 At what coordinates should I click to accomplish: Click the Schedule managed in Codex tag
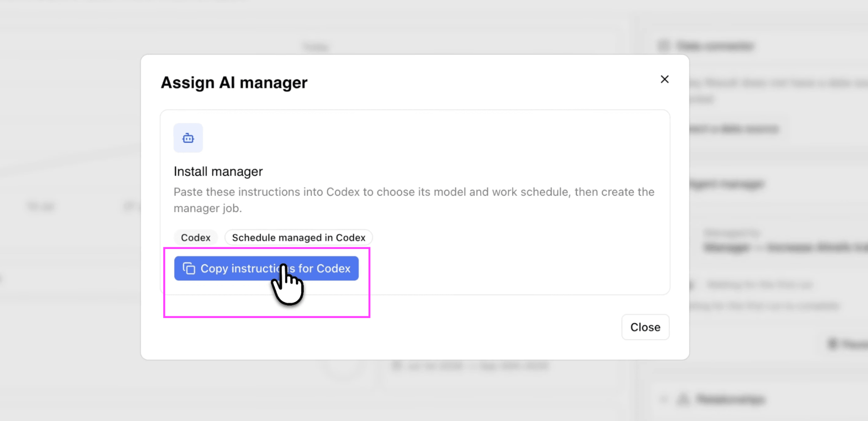pos(298,238)
